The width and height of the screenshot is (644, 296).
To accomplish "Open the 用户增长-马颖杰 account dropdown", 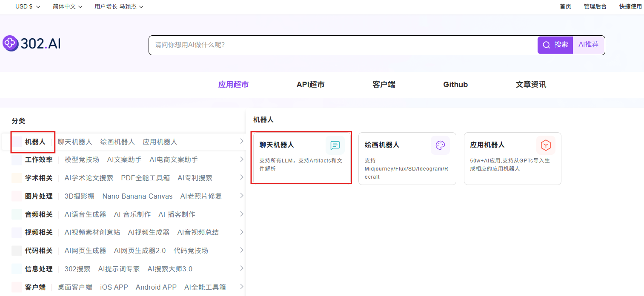I will 119,6.
